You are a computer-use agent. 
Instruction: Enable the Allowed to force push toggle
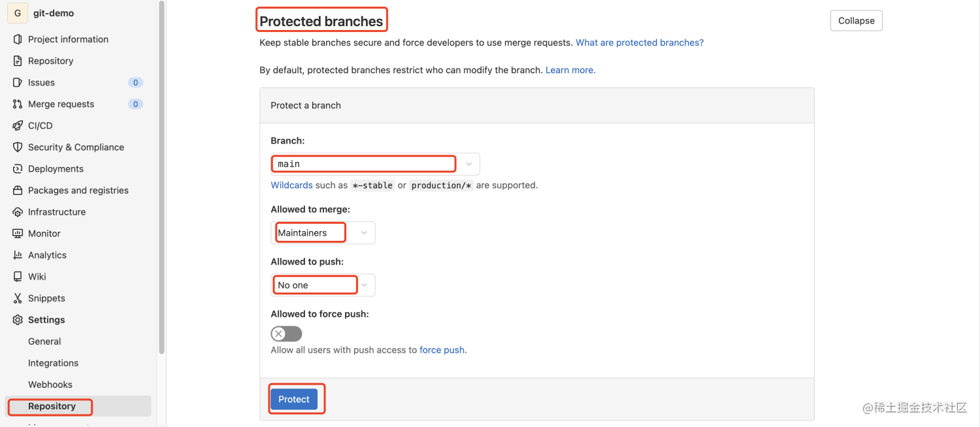coord(286,334)
